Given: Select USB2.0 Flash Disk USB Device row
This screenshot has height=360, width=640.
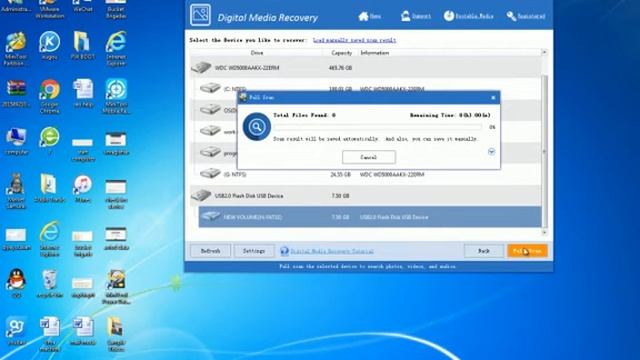Looking at the screenshot, I should [x=366, y=196].
